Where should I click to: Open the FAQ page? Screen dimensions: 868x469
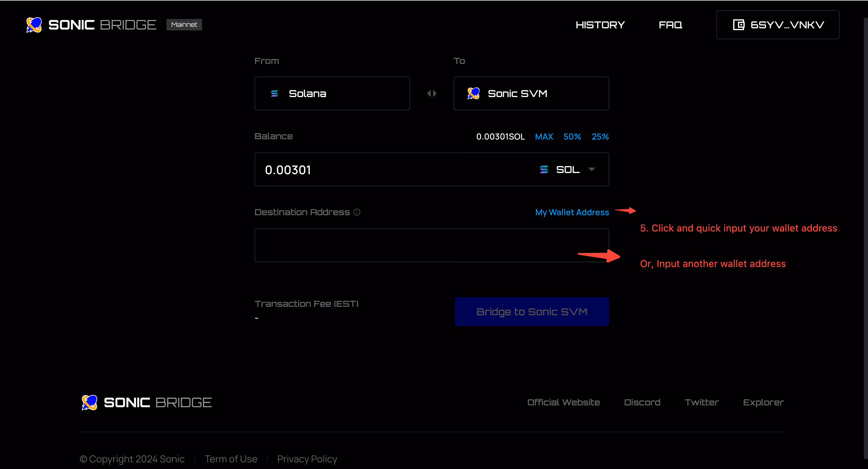click(670, 25)
